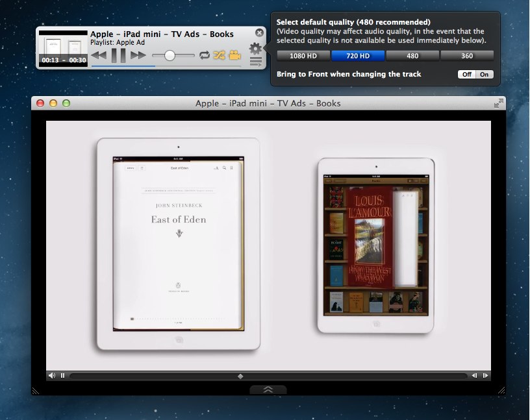Viewport: 530px width, 420px height.
Task: Close the mini player panel
Action: coord(259,32)
